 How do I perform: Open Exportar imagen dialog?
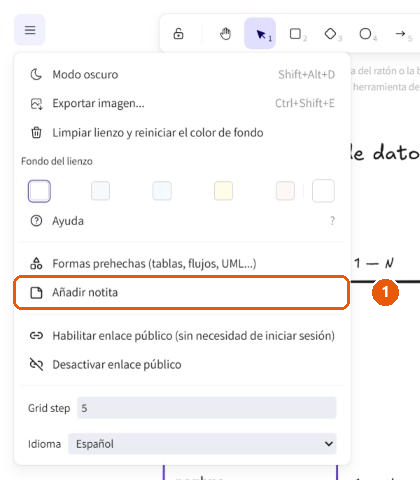(182, 103)
